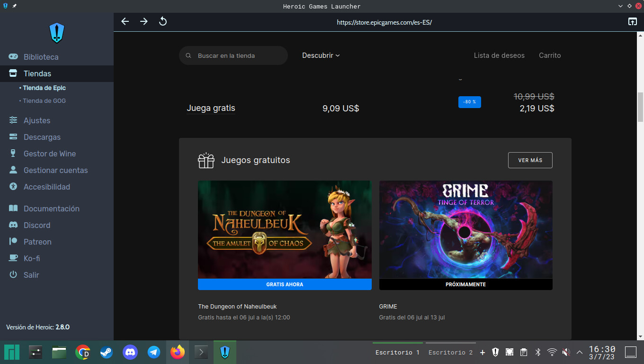Screen dimensions: 644x364
Task: Open Manjaro application menu in taskbar
Action: [12, 352]
